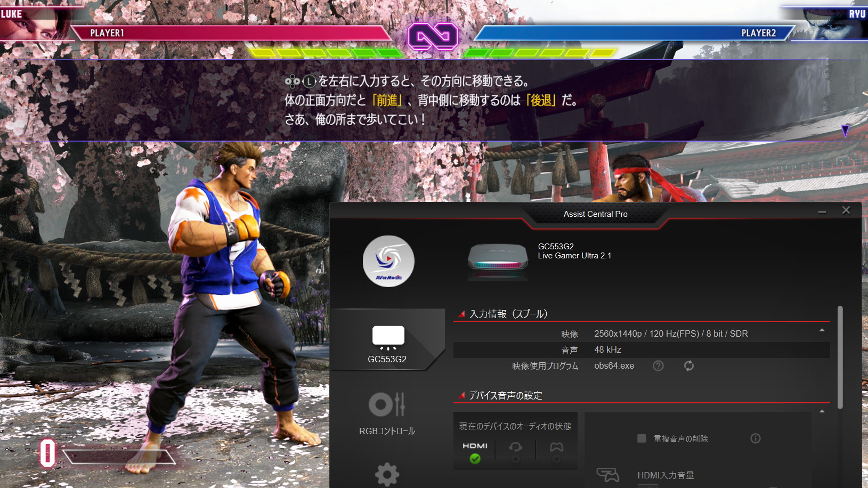
Task: Advance tutorial dialog with purple arrow
Action: point(845,131)
